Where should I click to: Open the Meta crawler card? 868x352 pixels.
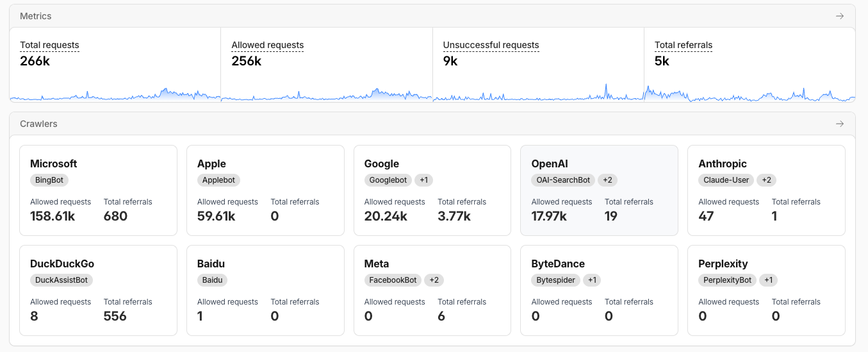coord(432,290)
